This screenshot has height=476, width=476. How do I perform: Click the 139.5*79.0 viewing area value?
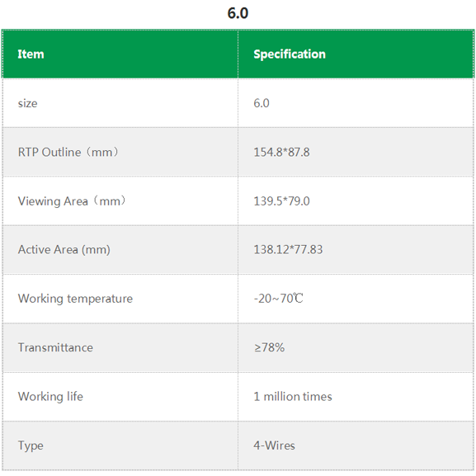281,201
